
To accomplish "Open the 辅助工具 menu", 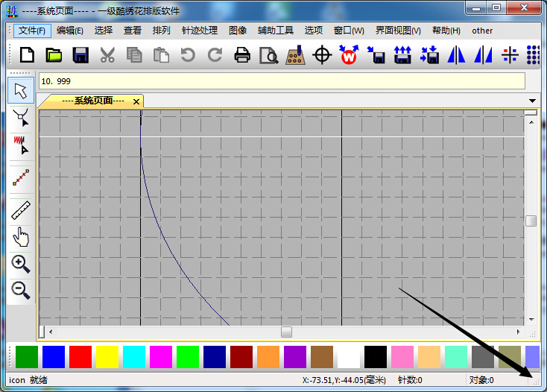I will tap(276, 31).
